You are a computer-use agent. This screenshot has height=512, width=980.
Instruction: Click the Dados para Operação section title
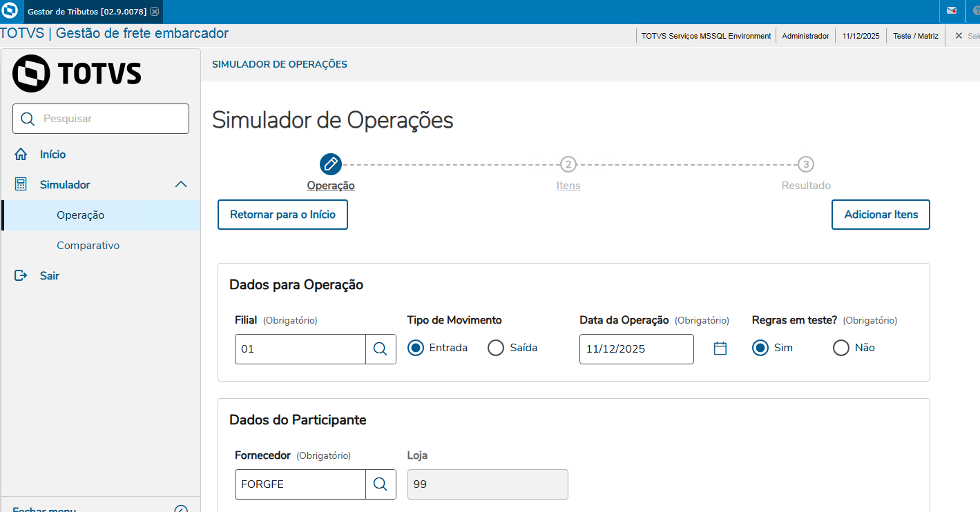tap(296, 285)
